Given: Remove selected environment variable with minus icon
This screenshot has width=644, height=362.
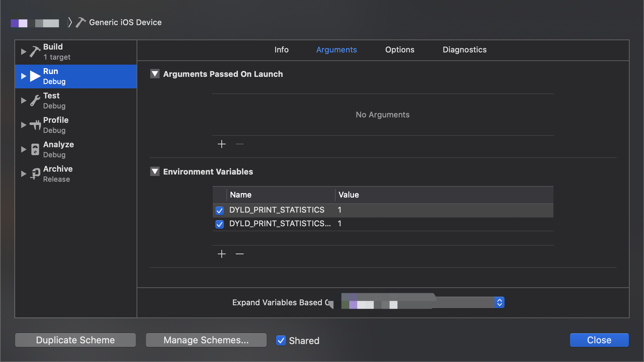Looking at the screenshot, I should pos(240,254).
